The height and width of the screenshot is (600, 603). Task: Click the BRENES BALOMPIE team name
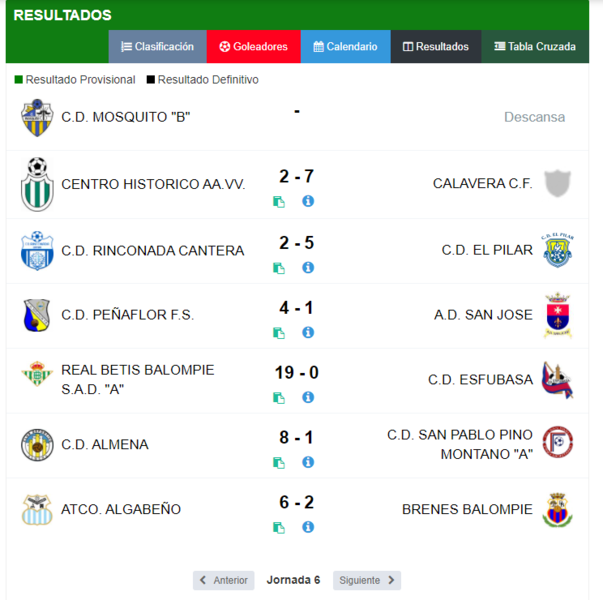467,509
